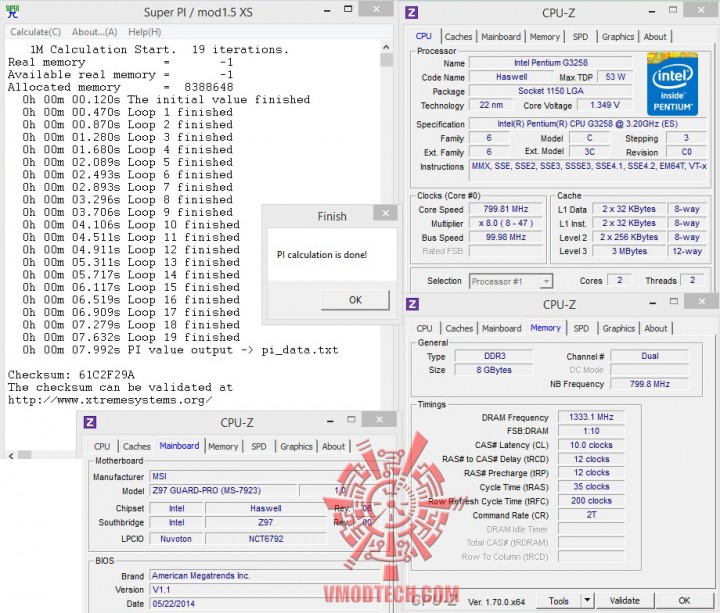Viewport: 720px width, 613px height.
Task: Select Mainboard tab in CPU-Z Memory window
Action: click(501, 328)
